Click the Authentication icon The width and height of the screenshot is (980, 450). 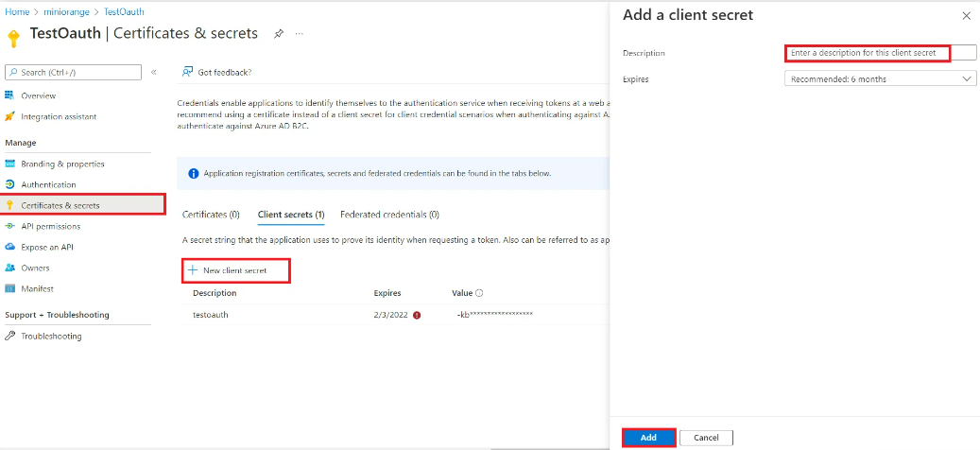point(9,184)
